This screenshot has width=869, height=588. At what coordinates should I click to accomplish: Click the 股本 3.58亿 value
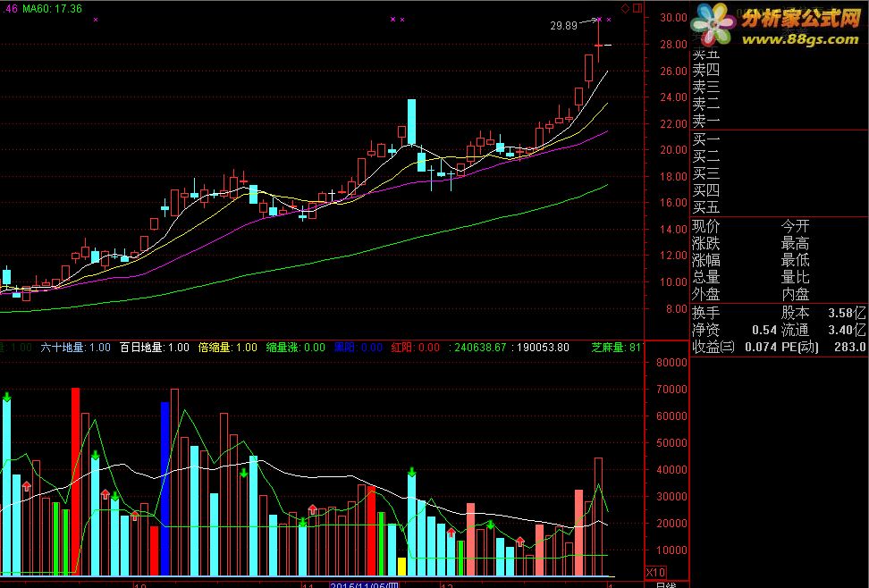(x=823, y=313)
